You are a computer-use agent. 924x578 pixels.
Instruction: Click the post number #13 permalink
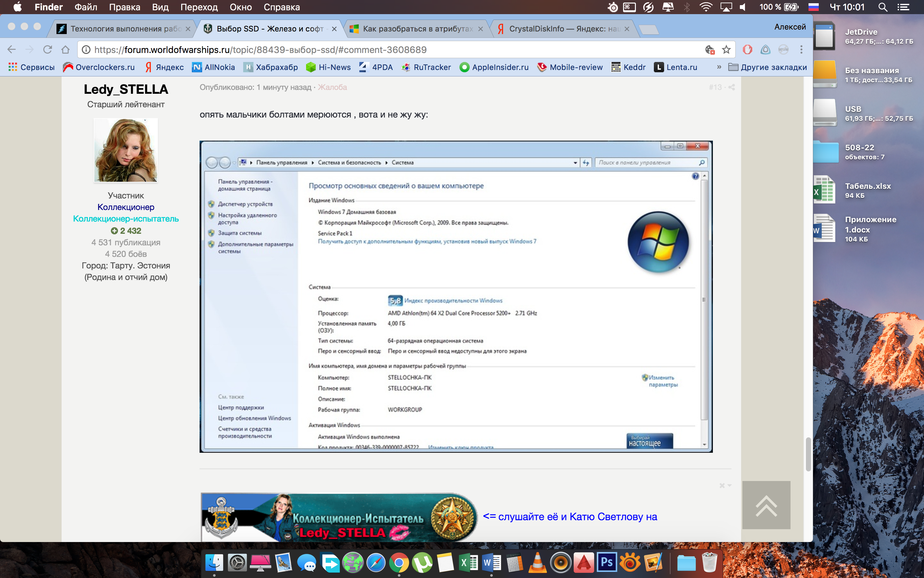tap(715, 87)
